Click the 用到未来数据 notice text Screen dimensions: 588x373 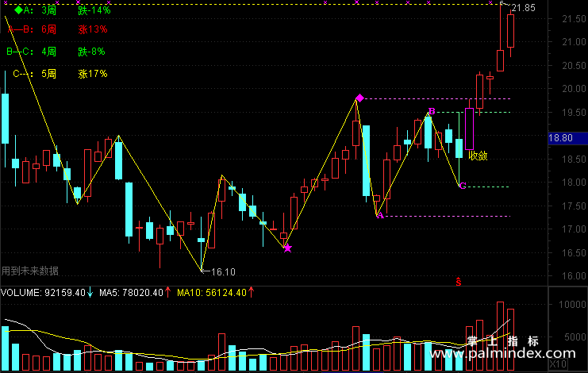[29, 271]
